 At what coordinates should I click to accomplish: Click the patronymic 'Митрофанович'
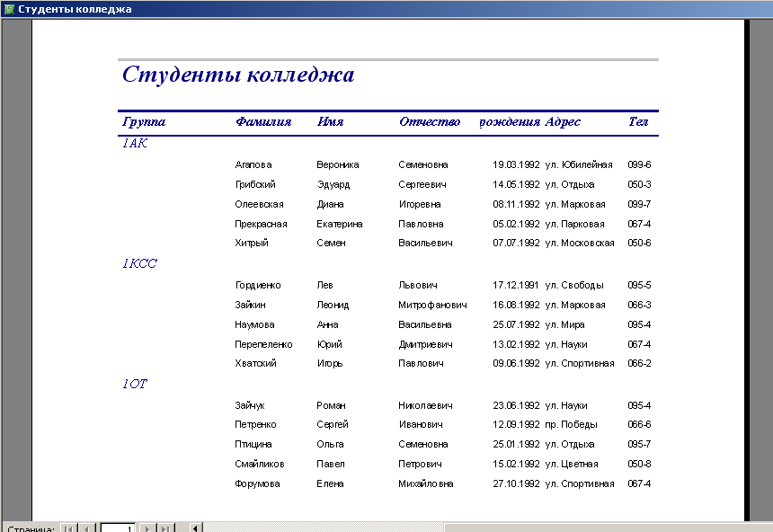tap(433, 305)
